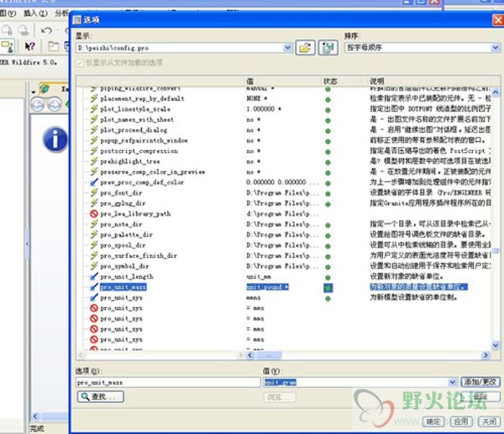
Task: Click the OK button at dialog bottom
Action: [433, 421]
